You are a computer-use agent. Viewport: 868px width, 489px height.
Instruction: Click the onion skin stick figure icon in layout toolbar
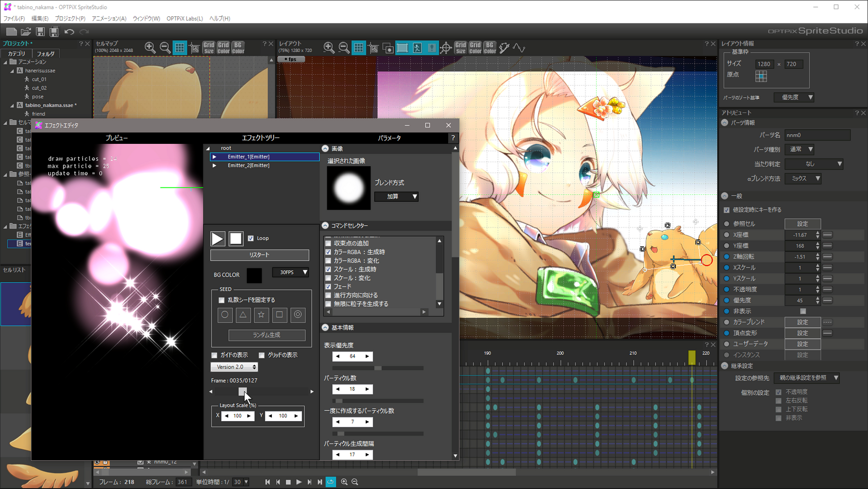pyautogui.click(x=417, y=48)
